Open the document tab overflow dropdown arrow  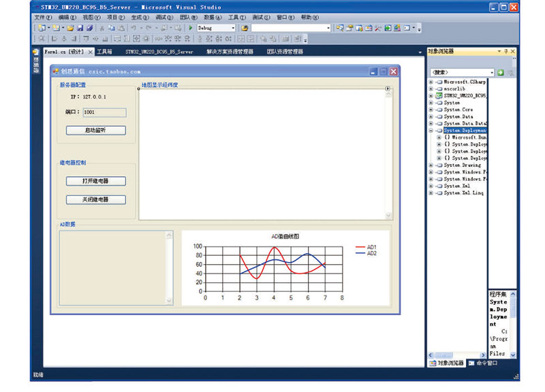(420, 52)
